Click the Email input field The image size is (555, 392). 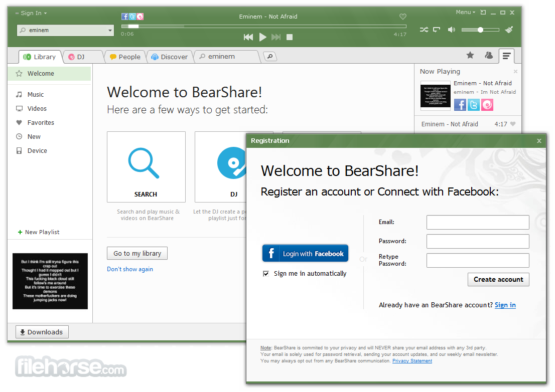point(477,222)
